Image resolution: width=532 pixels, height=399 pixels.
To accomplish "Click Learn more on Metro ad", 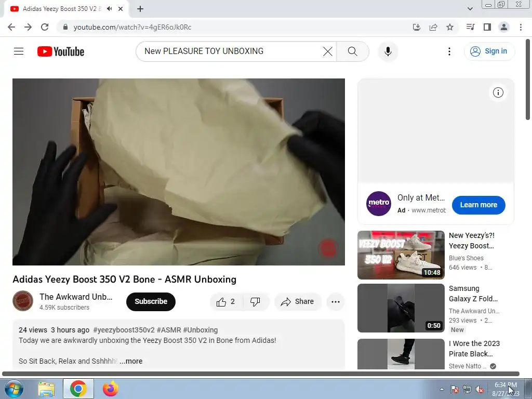I will tap(478, 205).
